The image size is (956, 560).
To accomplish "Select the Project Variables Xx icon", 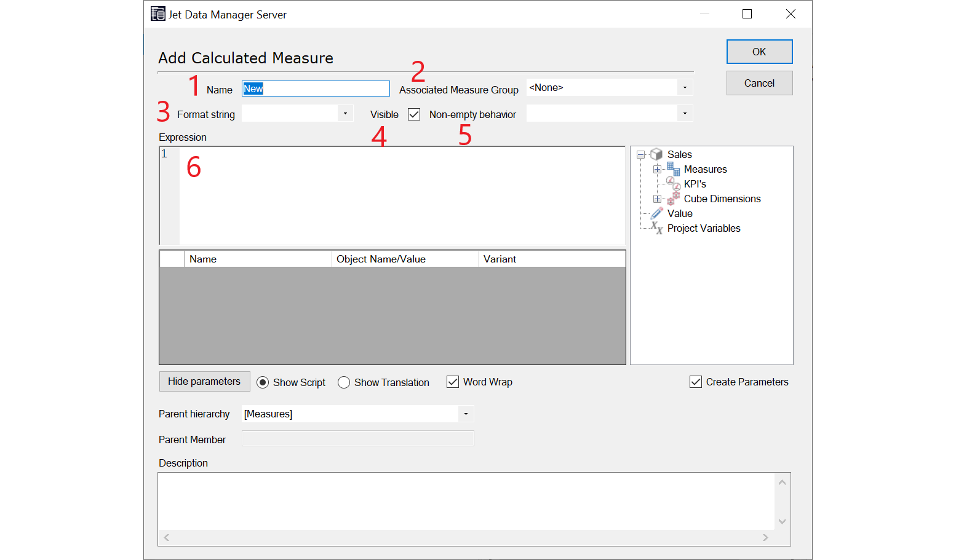I will (x=656, y=228).
